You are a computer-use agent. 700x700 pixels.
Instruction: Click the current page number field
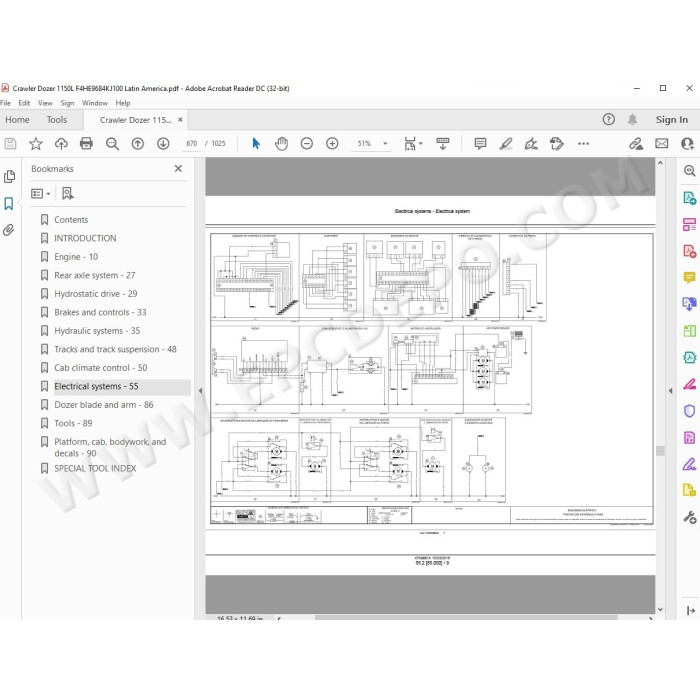tap(192, 143)
